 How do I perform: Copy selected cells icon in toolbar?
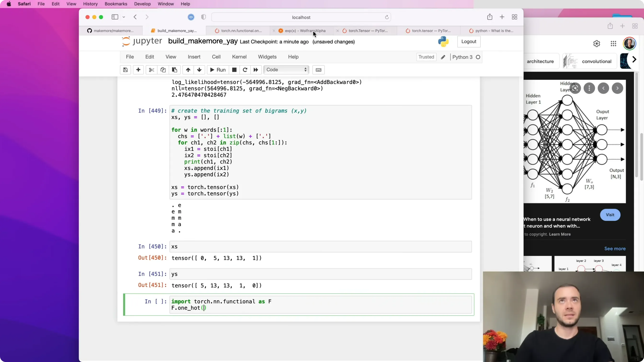point(163,70)
